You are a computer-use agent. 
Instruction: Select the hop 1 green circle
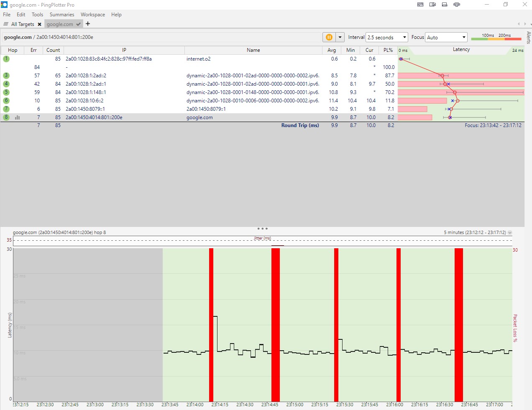(6, 59)
